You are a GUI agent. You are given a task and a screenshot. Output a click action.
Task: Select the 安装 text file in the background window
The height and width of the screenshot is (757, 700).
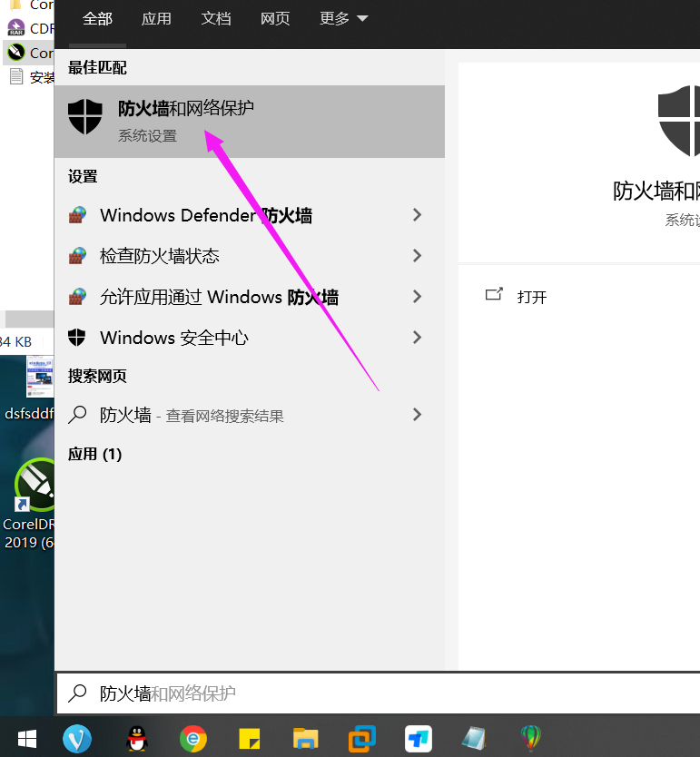pos(31,77)
